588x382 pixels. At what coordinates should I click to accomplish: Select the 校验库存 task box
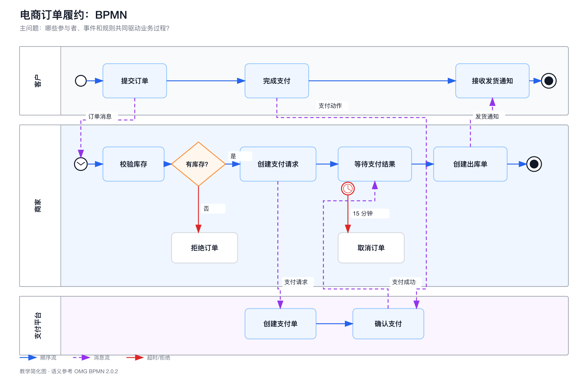coord(134,164)
